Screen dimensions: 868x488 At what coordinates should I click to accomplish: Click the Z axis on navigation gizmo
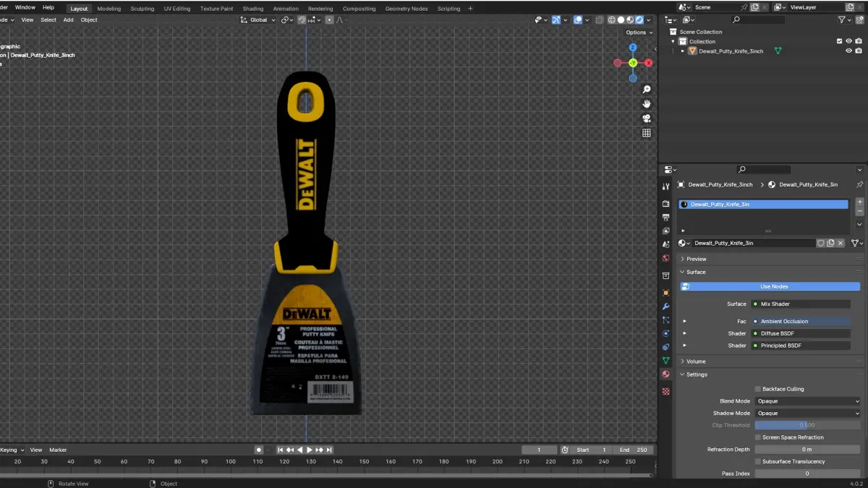pos(633,48)
